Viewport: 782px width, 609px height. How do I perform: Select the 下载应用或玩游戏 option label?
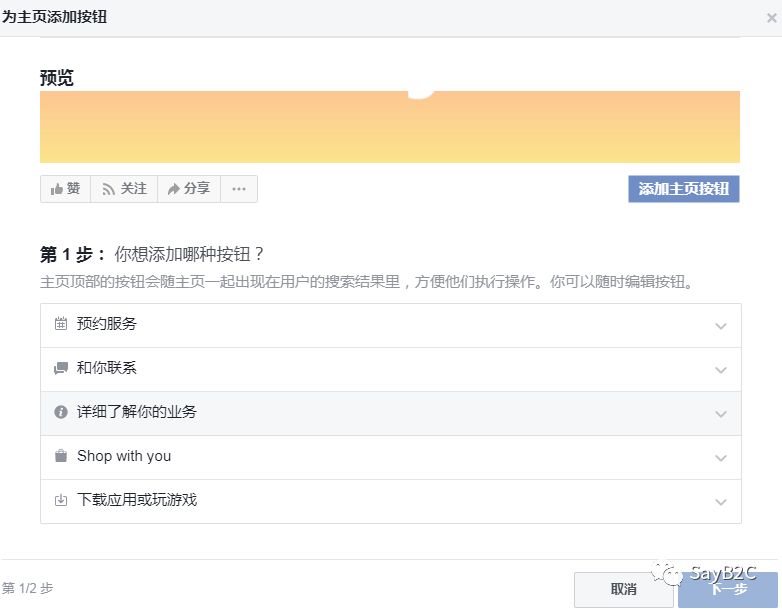(x=137, y=500)
